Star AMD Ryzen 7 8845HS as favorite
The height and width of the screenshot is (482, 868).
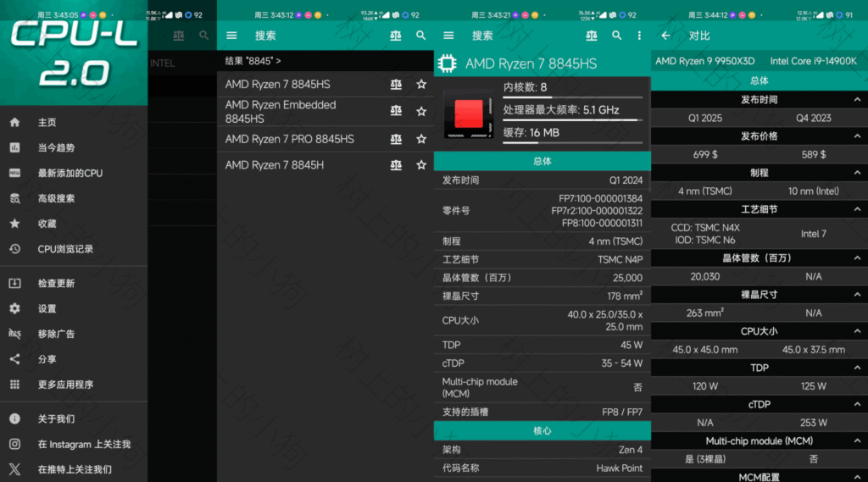(421, 84)
